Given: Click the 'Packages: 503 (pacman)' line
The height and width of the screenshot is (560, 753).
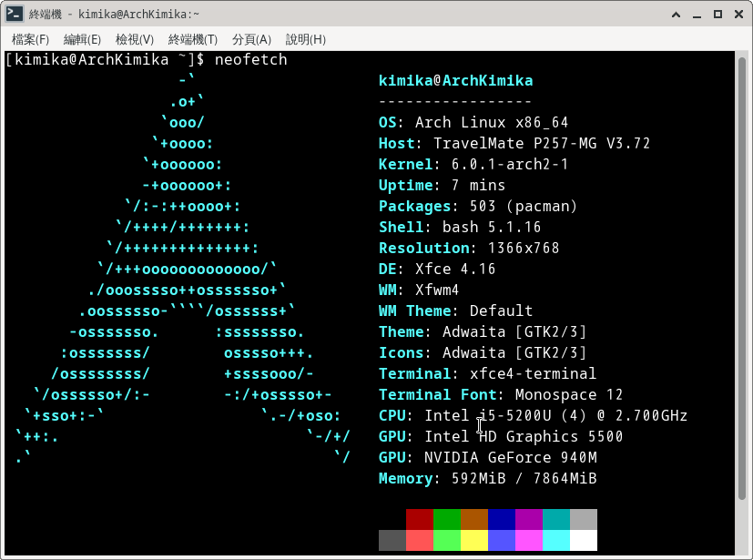Looking at the screenshot, I should click(x=478, y=207).
